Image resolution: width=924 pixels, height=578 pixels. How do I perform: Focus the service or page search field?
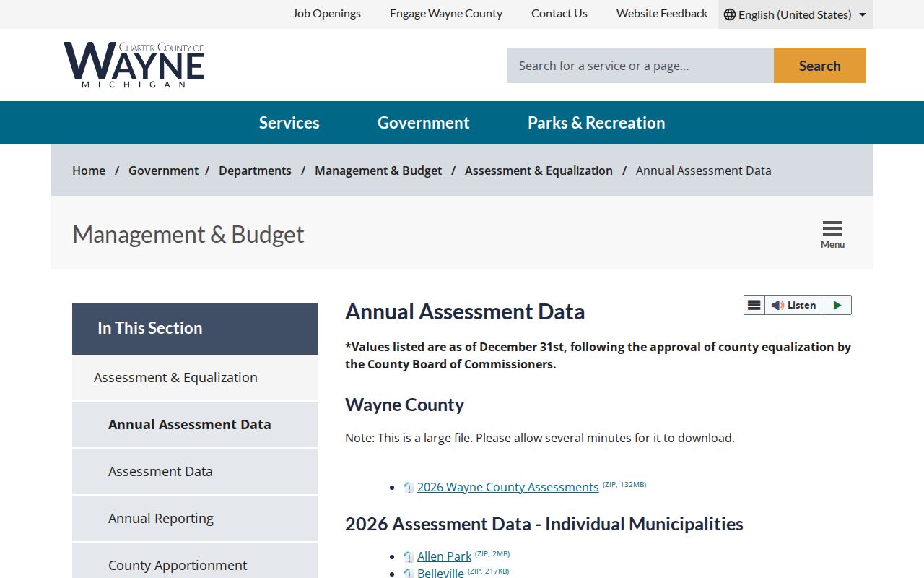tap(640, 66)
